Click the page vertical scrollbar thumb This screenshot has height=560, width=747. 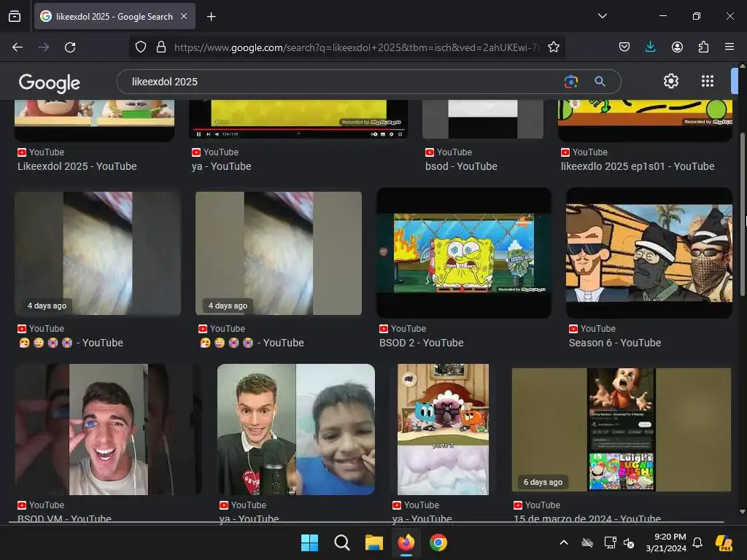pyautogui.click(x=742, y=214)
